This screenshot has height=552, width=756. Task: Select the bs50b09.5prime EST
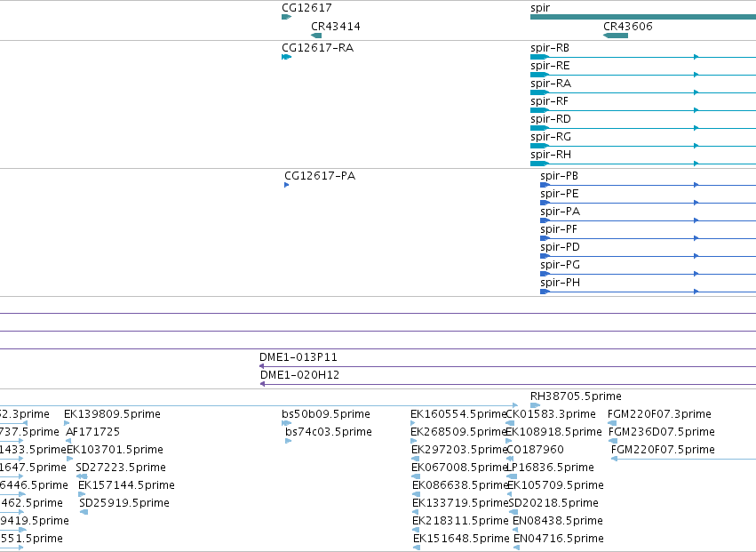tap(286, 423)
